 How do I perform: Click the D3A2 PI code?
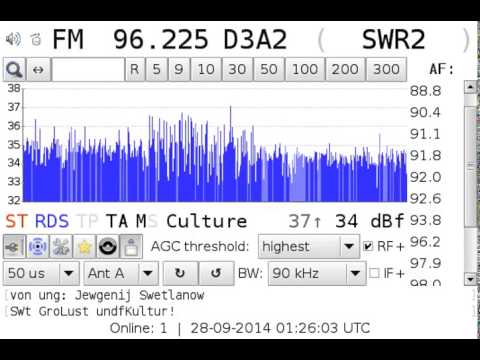[x=255, y=39]
